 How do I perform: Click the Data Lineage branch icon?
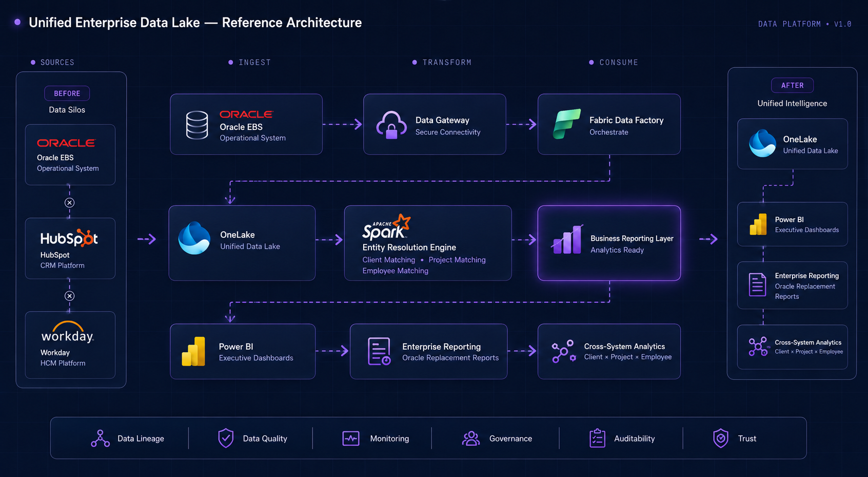click(x=101, y=438)
